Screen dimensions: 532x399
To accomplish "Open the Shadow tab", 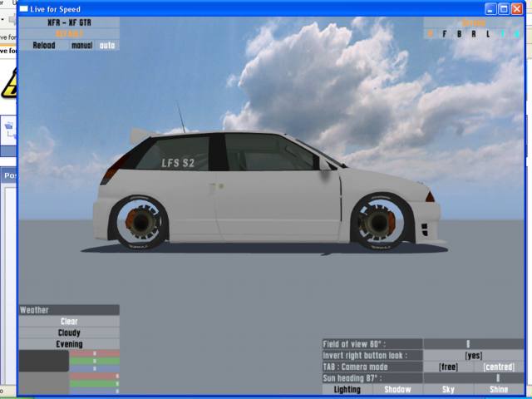I will pos(397,390).
